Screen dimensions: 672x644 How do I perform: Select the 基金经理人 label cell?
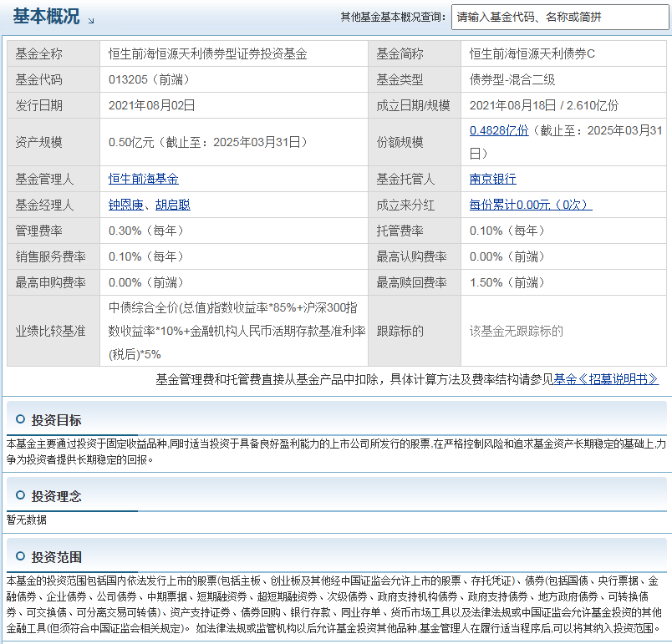tap(53, 205)
